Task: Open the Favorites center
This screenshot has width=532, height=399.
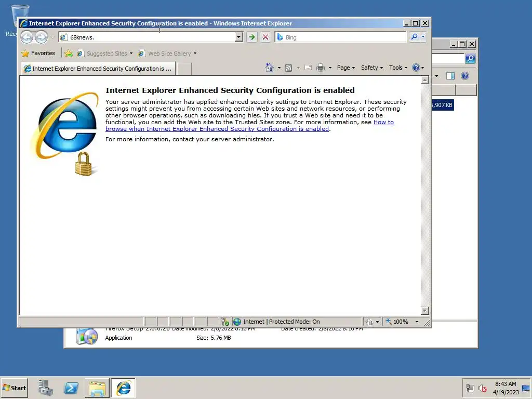Action: pos(38,54)
